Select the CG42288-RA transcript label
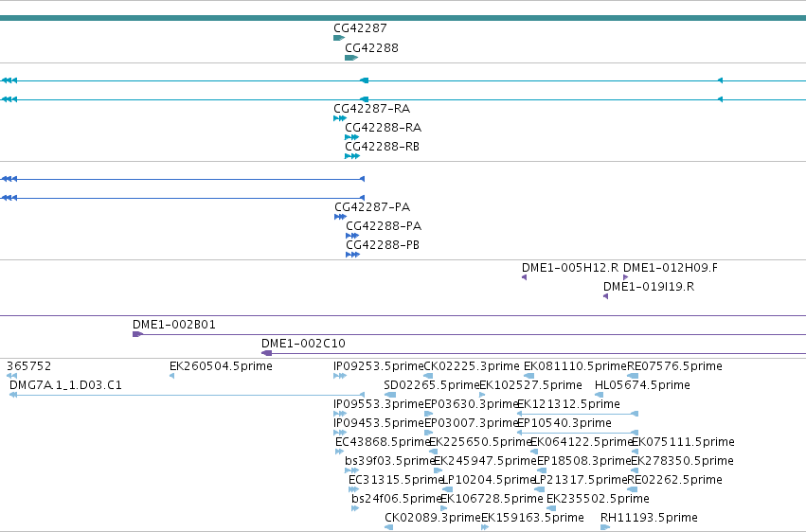Viewport: 806px width, 532px height. pyautogui.click(x=383, y=128)
